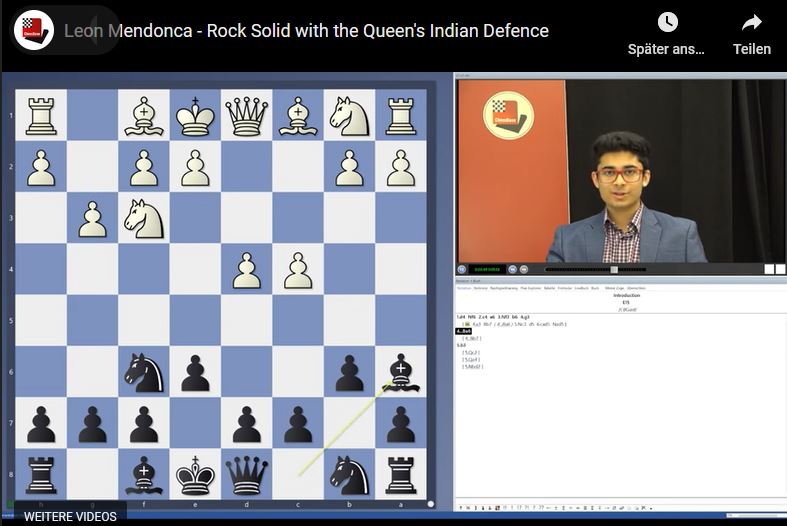Select the highlighted move 4...Ba6 in notation
The image size is (787, 526).
click(x=464, y=331)
